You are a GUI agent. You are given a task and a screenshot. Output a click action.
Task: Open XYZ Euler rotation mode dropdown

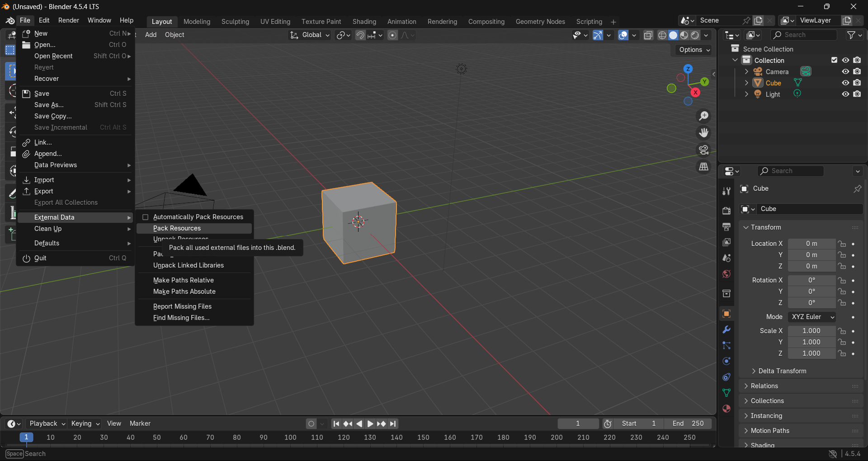[x=812, y=317]
